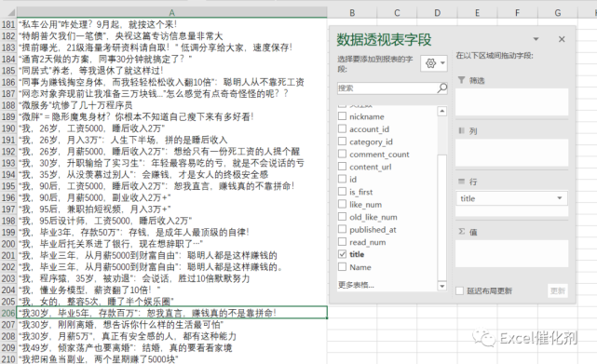The width and height of the screenshot is (597, 364).
Task: Select cell '我49岁，倾家荡产也要离婚' title
Action: click(x=171, y=347)
